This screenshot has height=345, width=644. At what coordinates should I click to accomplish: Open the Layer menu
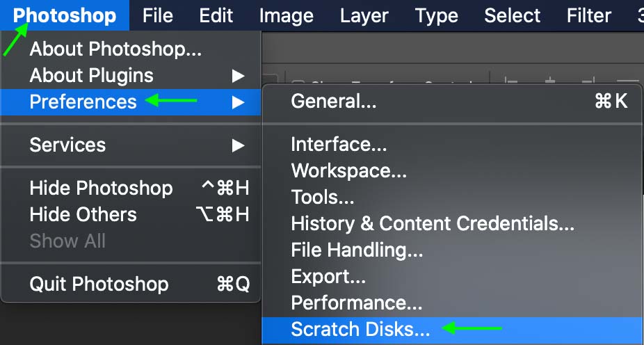364,15
